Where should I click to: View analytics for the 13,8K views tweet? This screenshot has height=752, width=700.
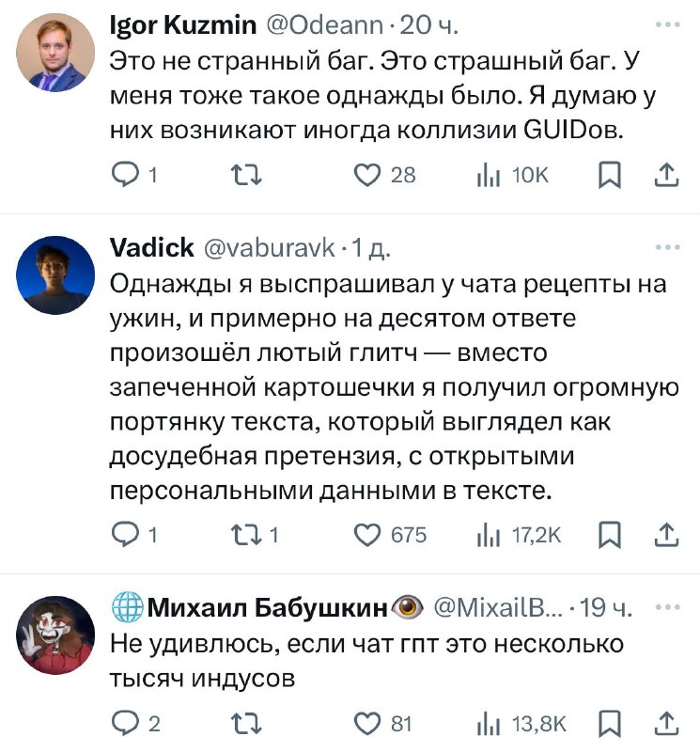click(x=489, y=724)
